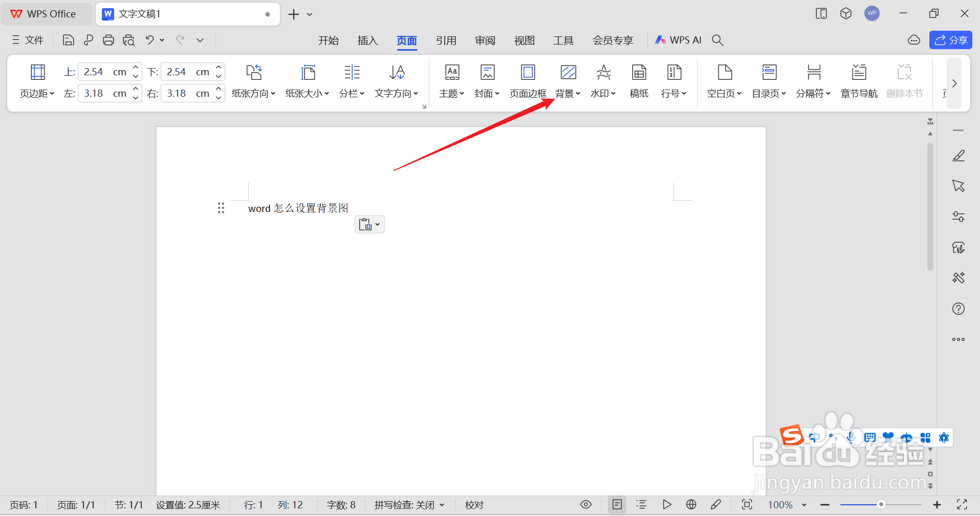Open page setup dialog launcher
This screenshot has width=980, height=516.
click(x=424, y=106)
